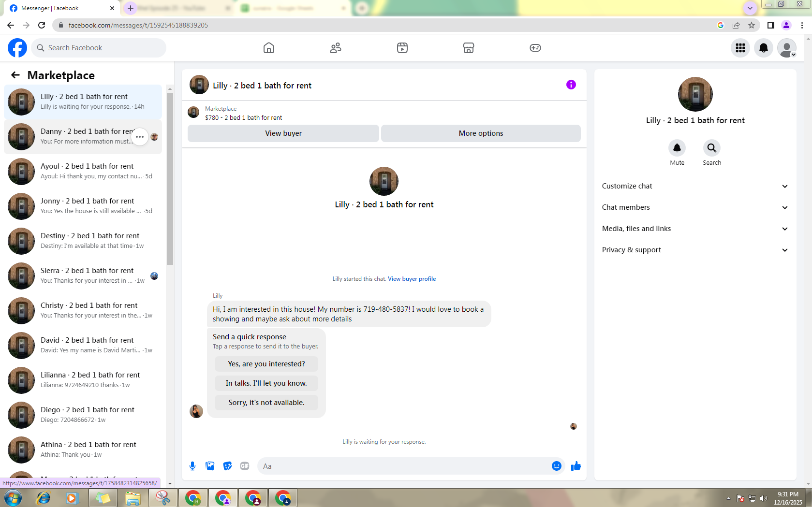This screenshot has height=507, width=812.
Task: Choose a GIF for the message
Action: (x=245, y=466)
